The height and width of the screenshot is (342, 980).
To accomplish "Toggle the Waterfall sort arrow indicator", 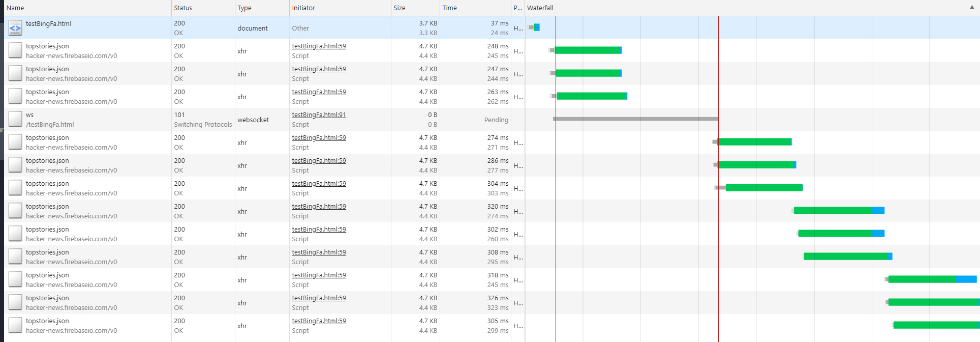I will point(972,8).
